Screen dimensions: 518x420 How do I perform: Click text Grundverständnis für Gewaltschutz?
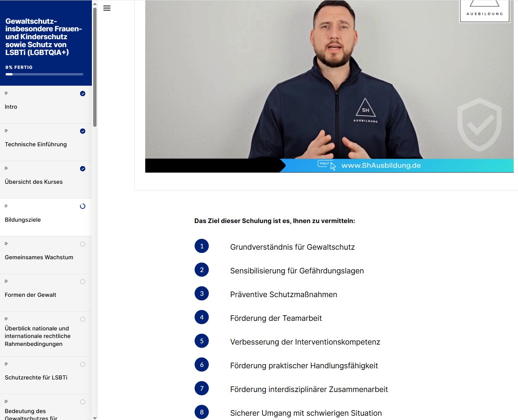(292, 247)
